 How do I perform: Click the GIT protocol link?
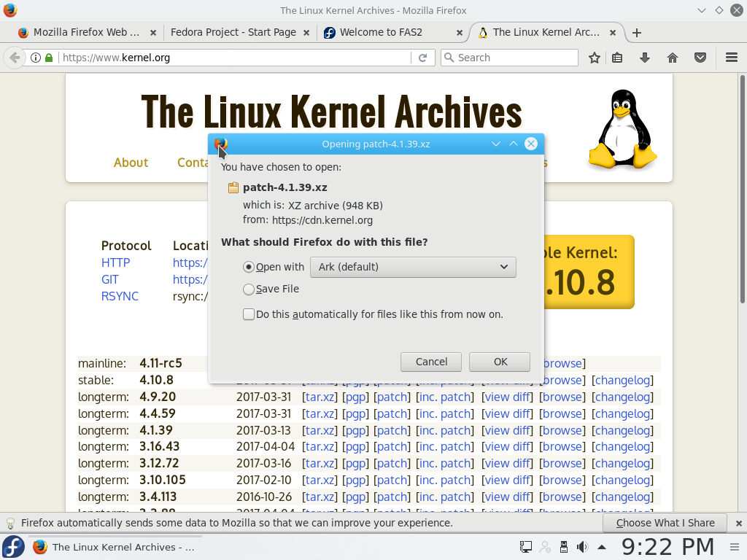coord(109,279)
